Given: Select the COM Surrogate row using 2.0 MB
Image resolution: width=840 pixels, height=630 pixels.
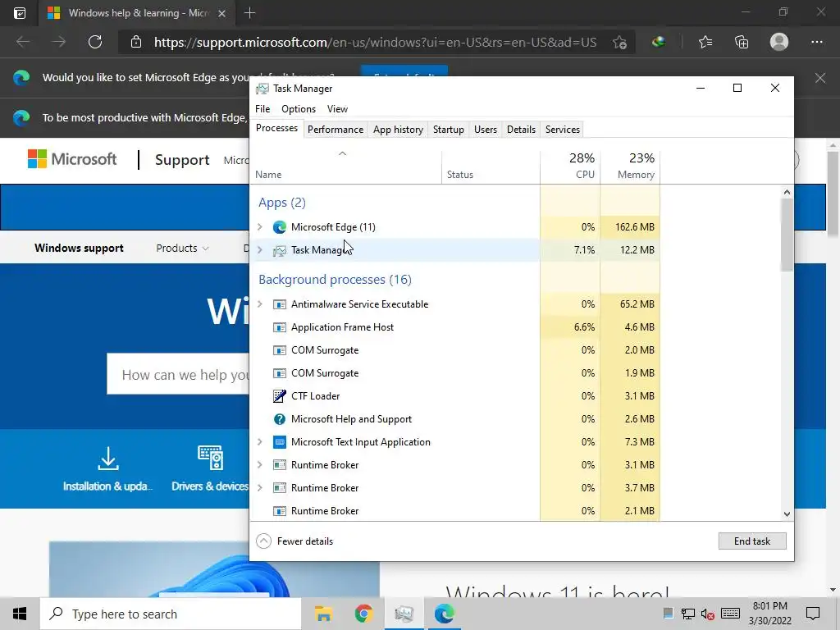Looking at the screenshot, I should (x=454, y=350).
